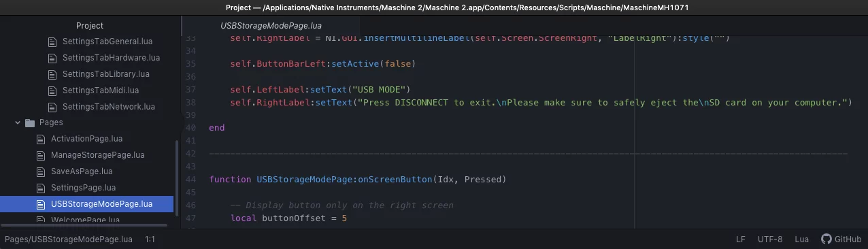Change UTF-8 encoding selector
The image size is (868, 249).
point(770,239)
